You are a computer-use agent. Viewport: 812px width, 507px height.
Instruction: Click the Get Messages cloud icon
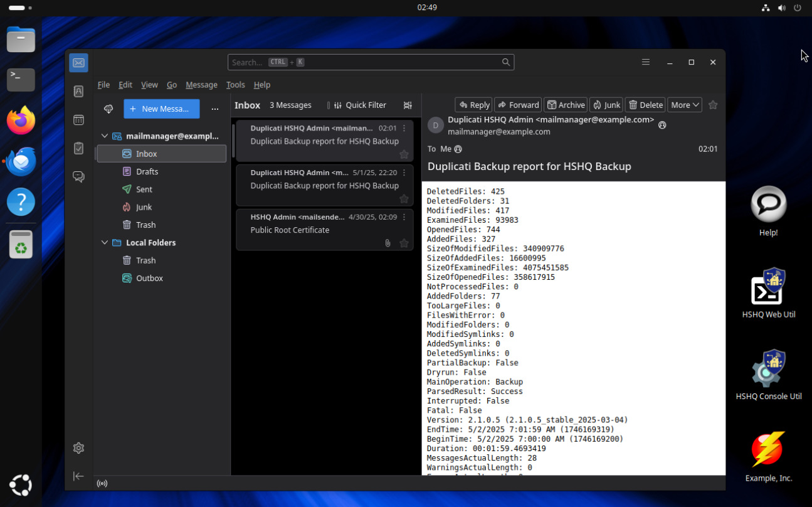point(108,109)
